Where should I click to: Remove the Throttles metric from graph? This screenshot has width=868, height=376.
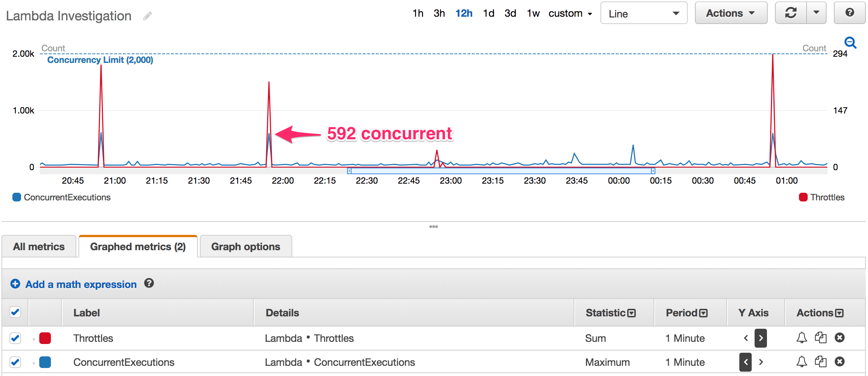click(840, 338)
